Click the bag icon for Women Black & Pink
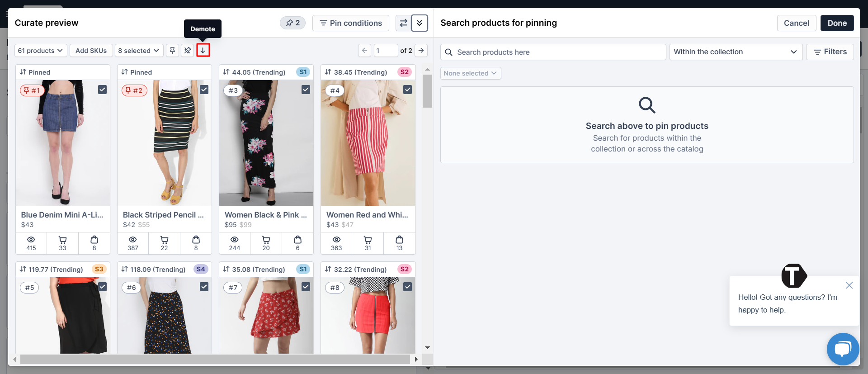 [297, 239]
